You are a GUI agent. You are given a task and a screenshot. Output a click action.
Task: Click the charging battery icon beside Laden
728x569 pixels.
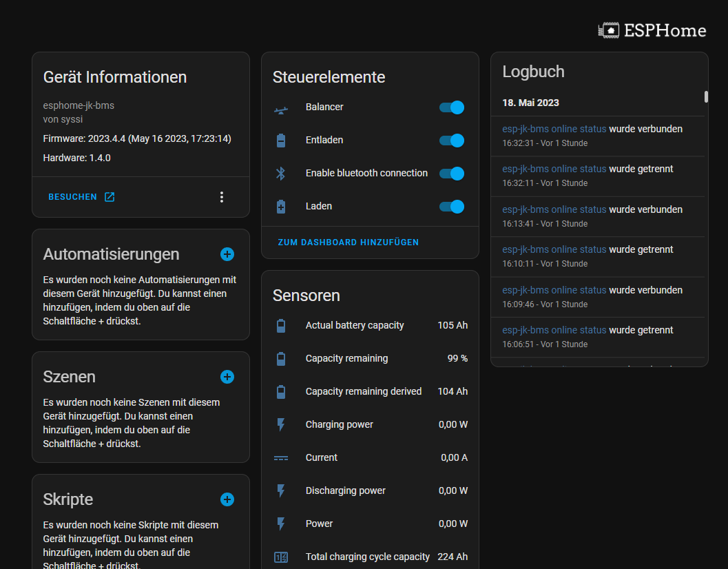pyautogui.click(x=281, y=206)
